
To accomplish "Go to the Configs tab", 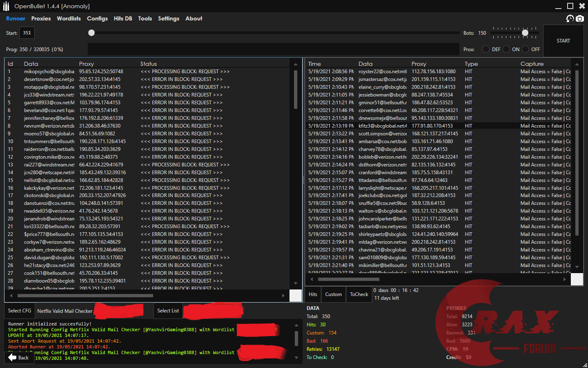I will click(97, 18).
